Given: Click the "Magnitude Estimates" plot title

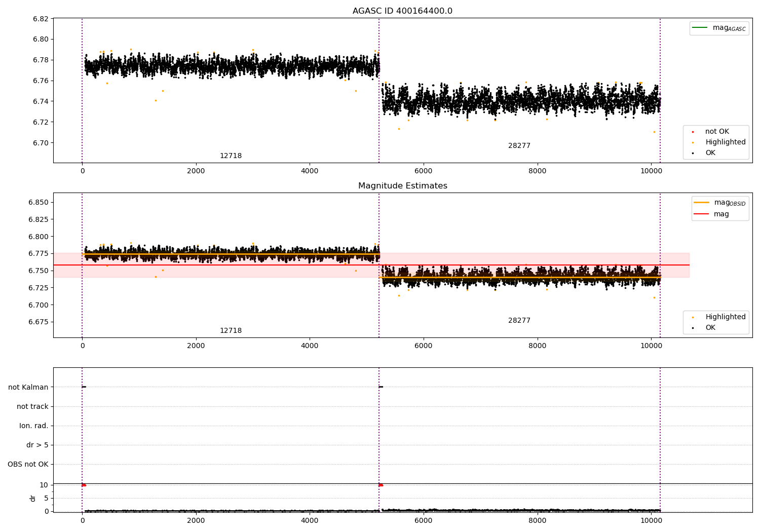Looking at the screenshot, I should coord(402,186).
